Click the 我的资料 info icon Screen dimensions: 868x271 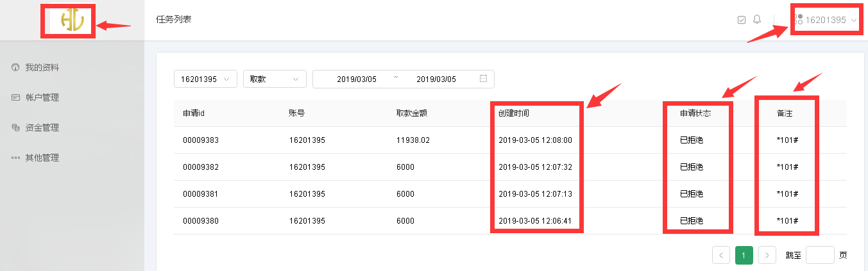pos(15,68)
